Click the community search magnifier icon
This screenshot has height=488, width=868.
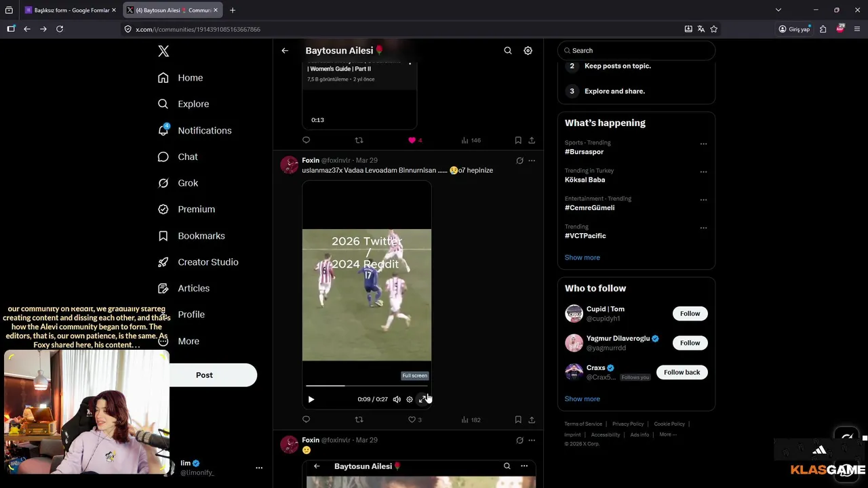[x=508, y=51]
